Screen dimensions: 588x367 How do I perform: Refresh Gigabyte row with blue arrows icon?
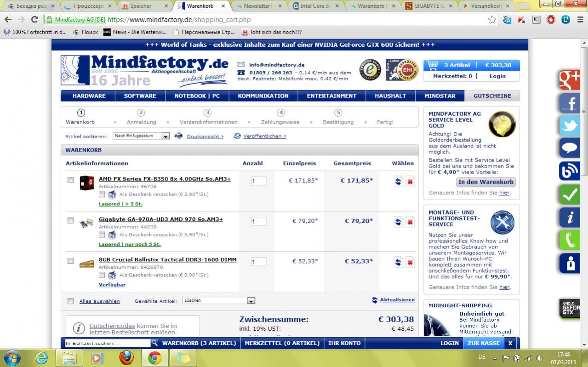point(398,222)
